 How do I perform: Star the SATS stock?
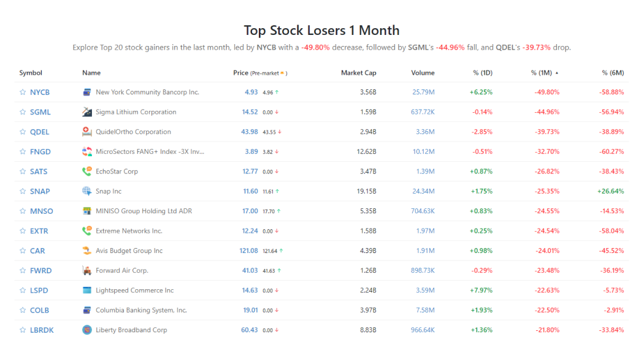(23, 172)
